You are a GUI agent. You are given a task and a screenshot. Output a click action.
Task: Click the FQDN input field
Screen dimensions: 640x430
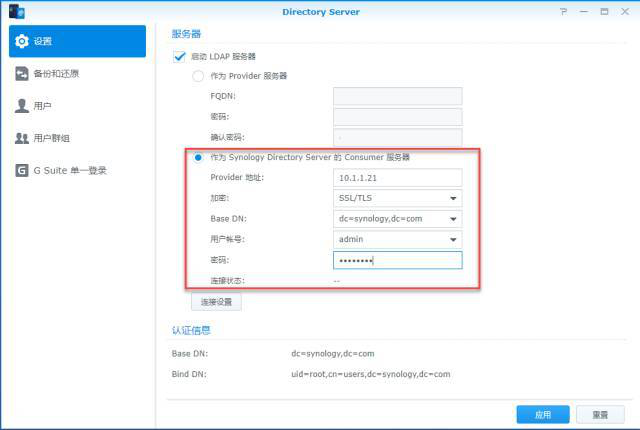tap(398, 96)
